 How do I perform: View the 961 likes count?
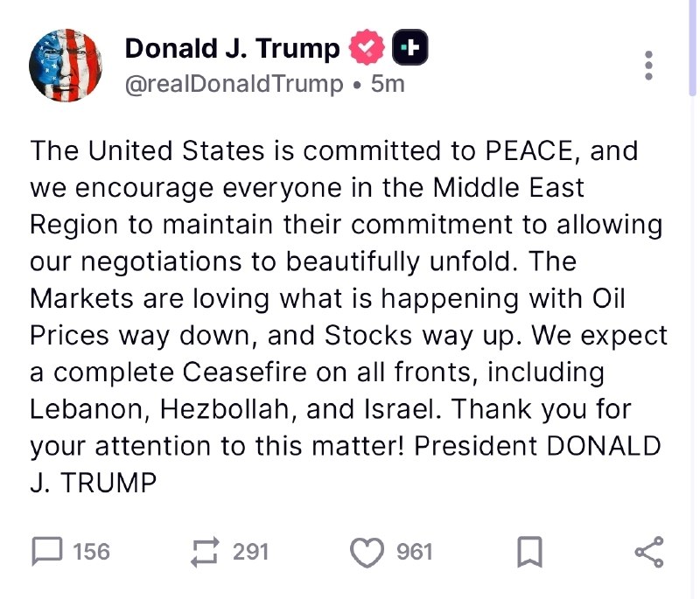click(415, 552)
